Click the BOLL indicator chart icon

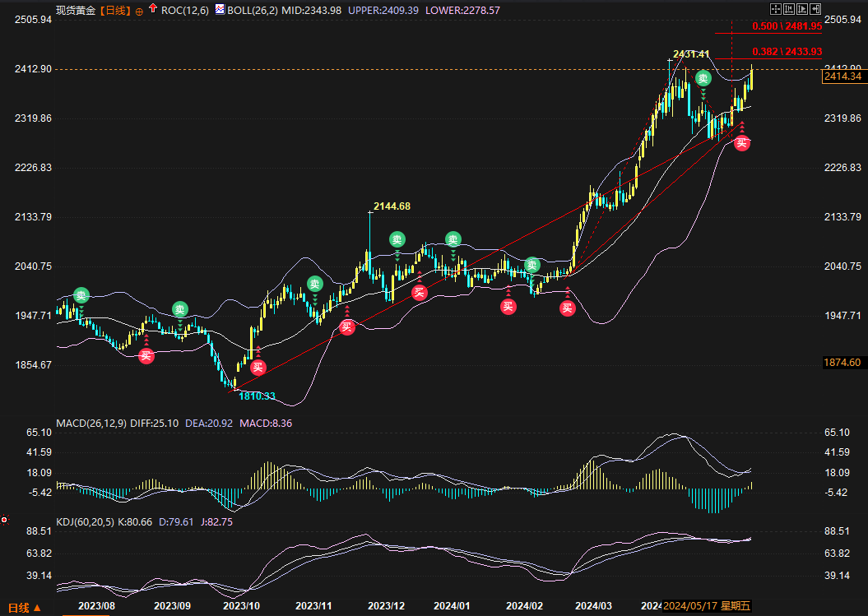(x=219, y=9)
